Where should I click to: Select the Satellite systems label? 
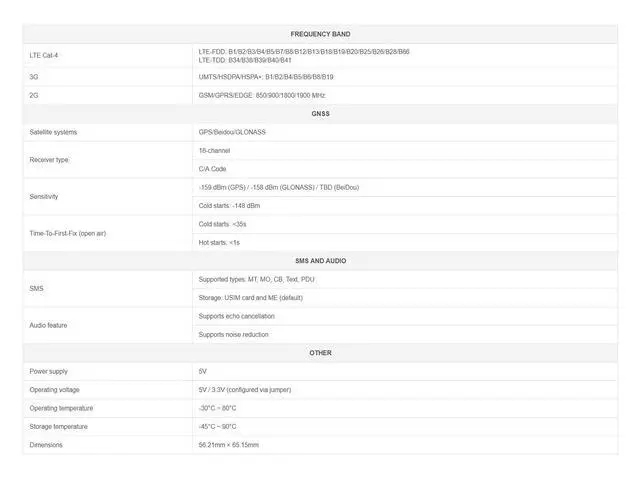pos(53,132)
